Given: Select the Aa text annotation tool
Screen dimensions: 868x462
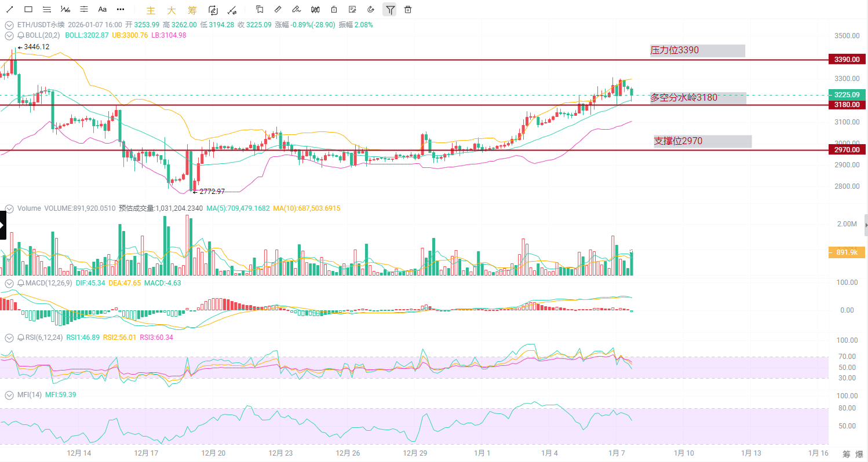Looking at the screenshot, I should tap(103, 9).
